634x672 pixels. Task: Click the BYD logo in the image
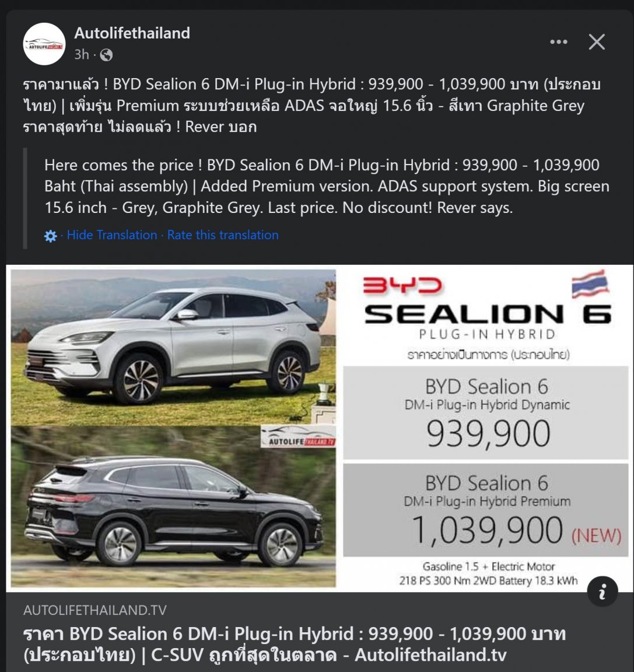pos(402,285)
